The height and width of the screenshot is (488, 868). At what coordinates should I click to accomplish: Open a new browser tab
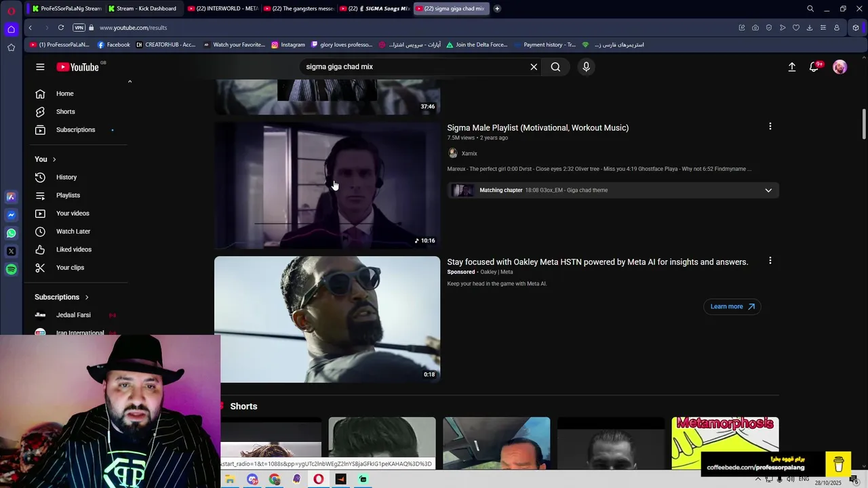497,8
